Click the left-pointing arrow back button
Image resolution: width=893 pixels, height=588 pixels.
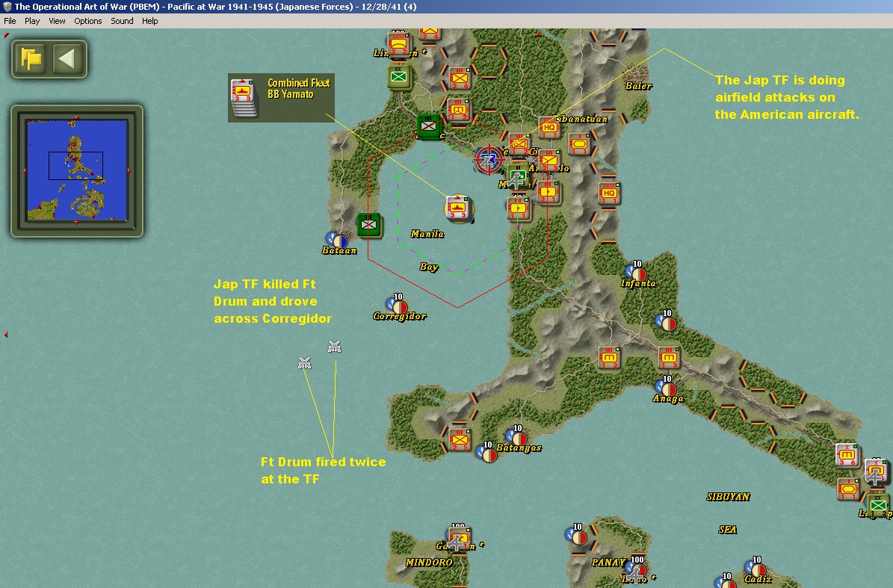point(67,58)
